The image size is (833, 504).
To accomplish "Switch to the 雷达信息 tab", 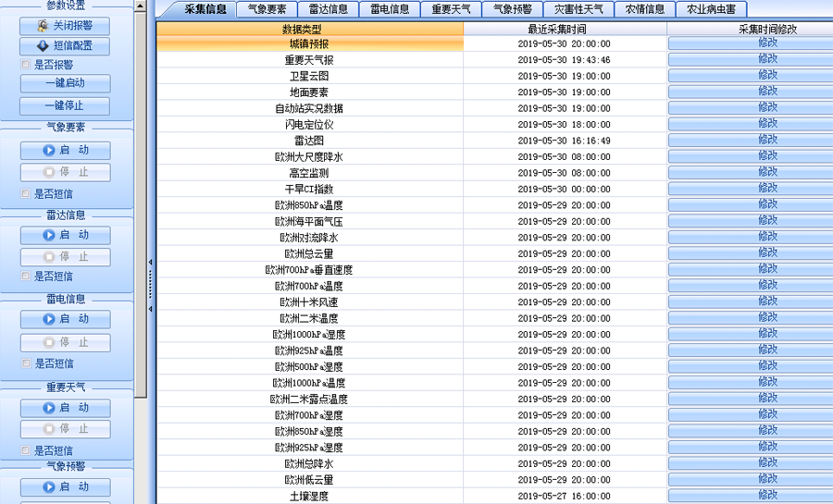I will (x=328, y=10).
